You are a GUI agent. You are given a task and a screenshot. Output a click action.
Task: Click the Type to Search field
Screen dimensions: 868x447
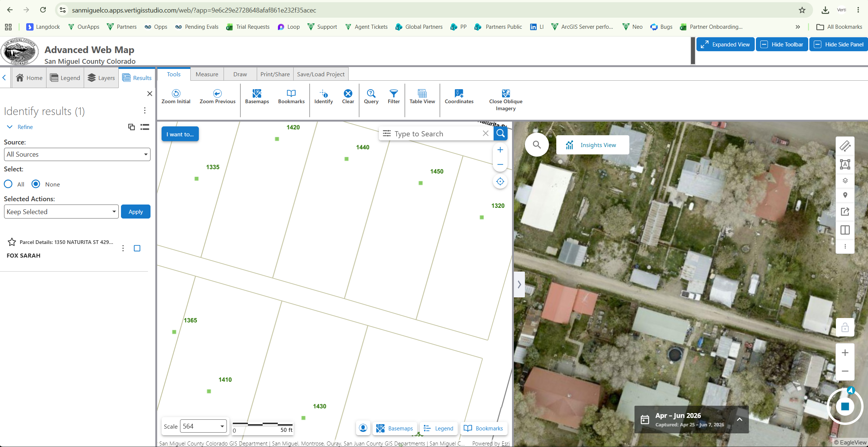pyautogui.click(x=437, y=134)
